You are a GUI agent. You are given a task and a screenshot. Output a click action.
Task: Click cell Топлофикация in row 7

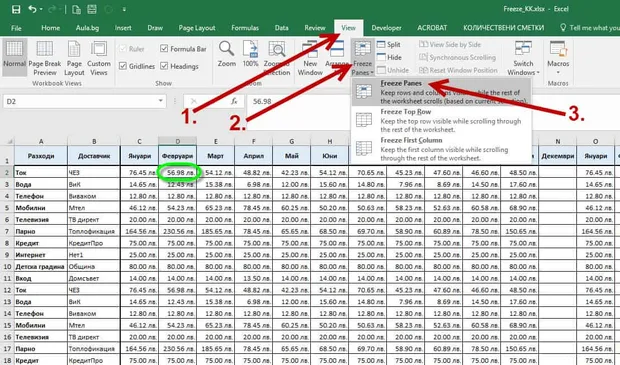coord(94,231)
